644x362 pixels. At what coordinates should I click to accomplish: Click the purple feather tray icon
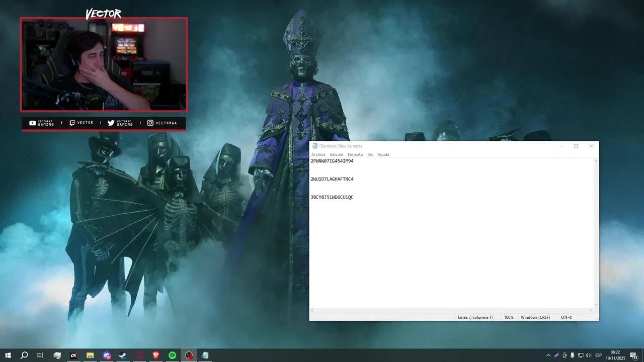click(x=556, y=355)
